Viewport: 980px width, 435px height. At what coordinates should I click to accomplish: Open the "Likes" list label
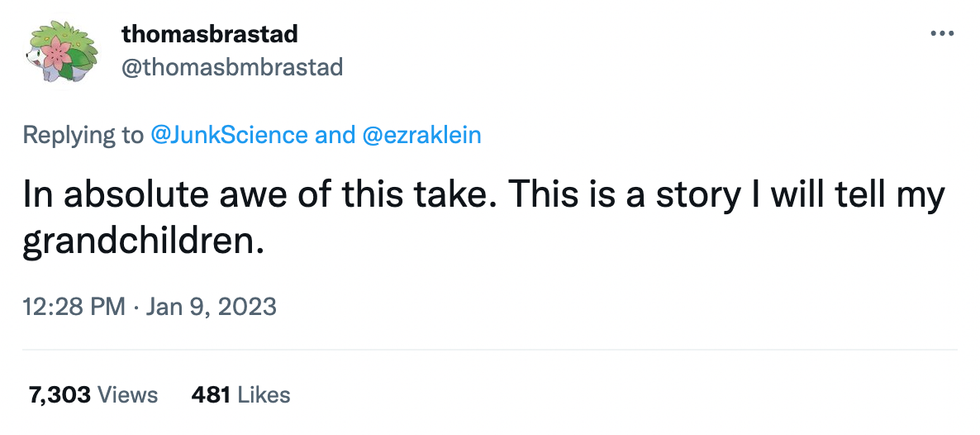tap(264, 395)
